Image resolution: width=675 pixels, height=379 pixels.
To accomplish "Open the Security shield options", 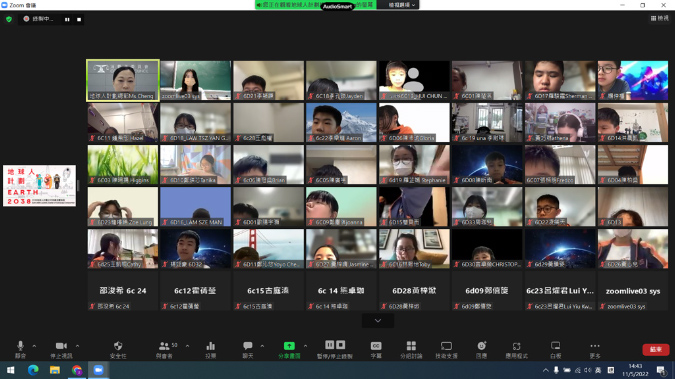I will (x=118, y=349).
